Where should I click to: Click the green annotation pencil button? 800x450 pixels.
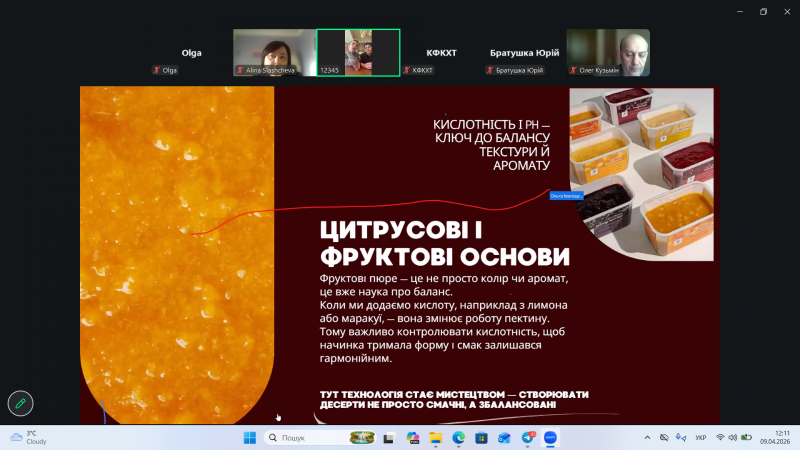(19, 403)
